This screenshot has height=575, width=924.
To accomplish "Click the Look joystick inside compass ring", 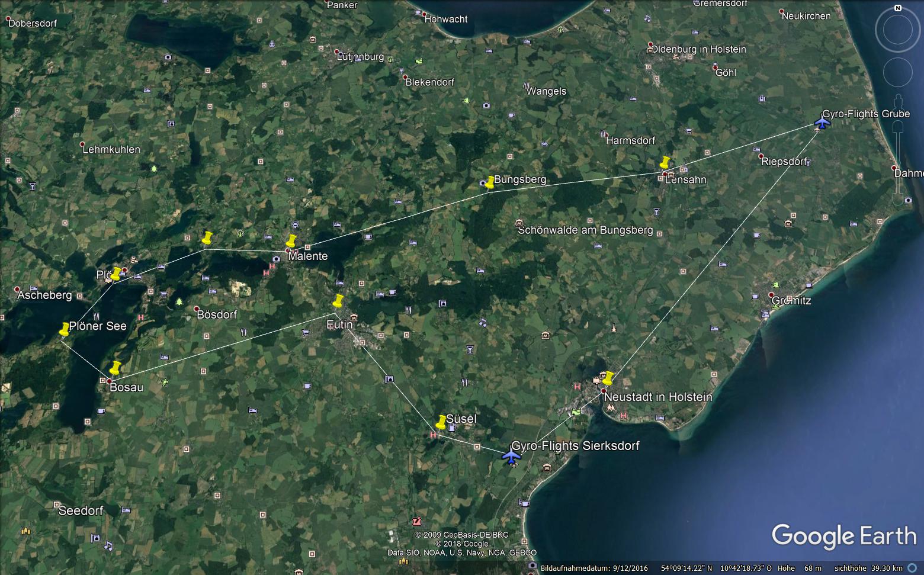I will coord(898,30).
